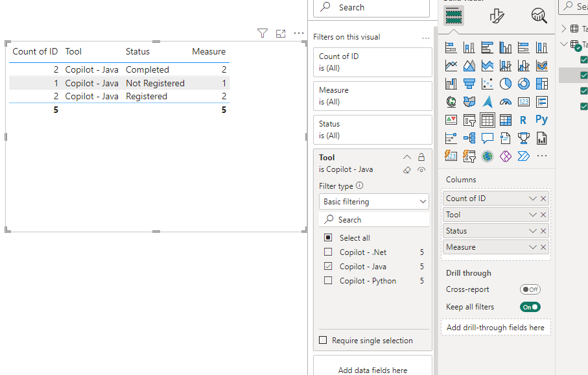Choose the Multi-row card visual

[542, 102]
